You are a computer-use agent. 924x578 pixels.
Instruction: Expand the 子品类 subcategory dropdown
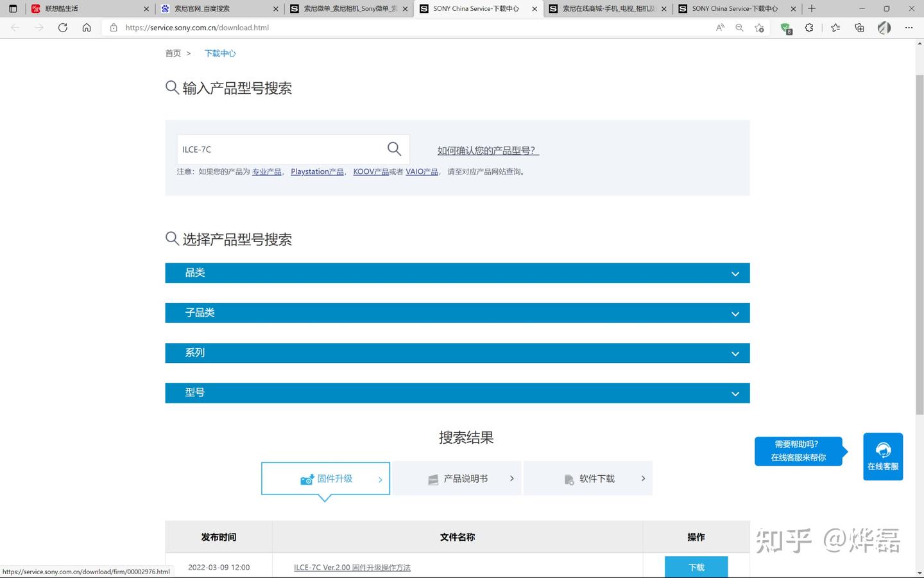coord(735,313)
